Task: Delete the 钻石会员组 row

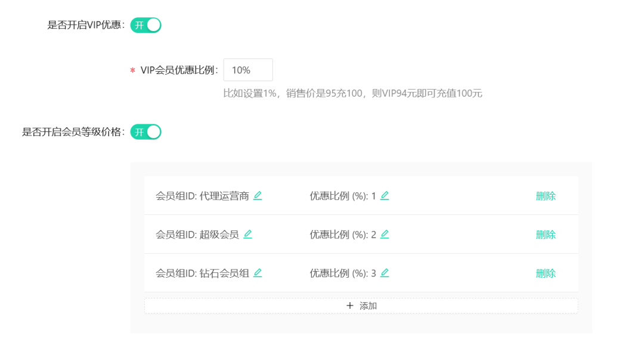Action: [546, 274]
